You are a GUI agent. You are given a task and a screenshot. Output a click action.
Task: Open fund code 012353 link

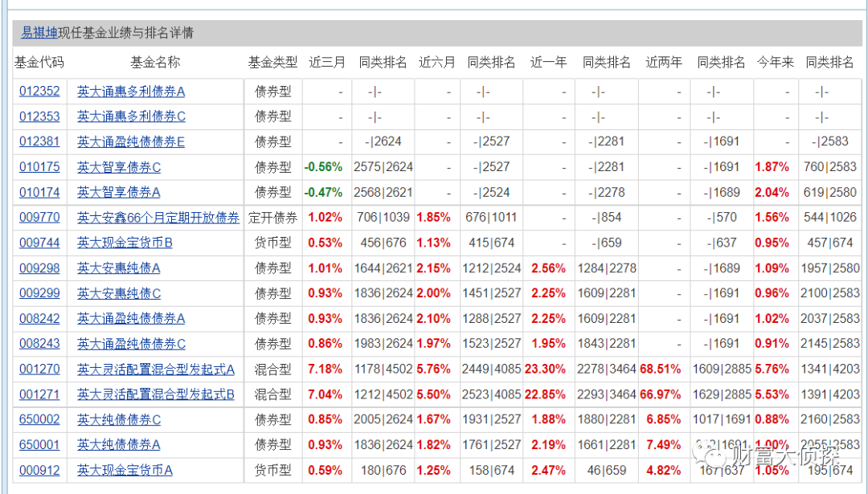39,116
